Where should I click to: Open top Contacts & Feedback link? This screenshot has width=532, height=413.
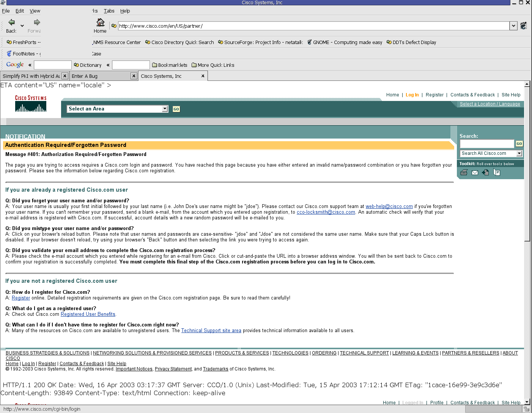point(472,95)
